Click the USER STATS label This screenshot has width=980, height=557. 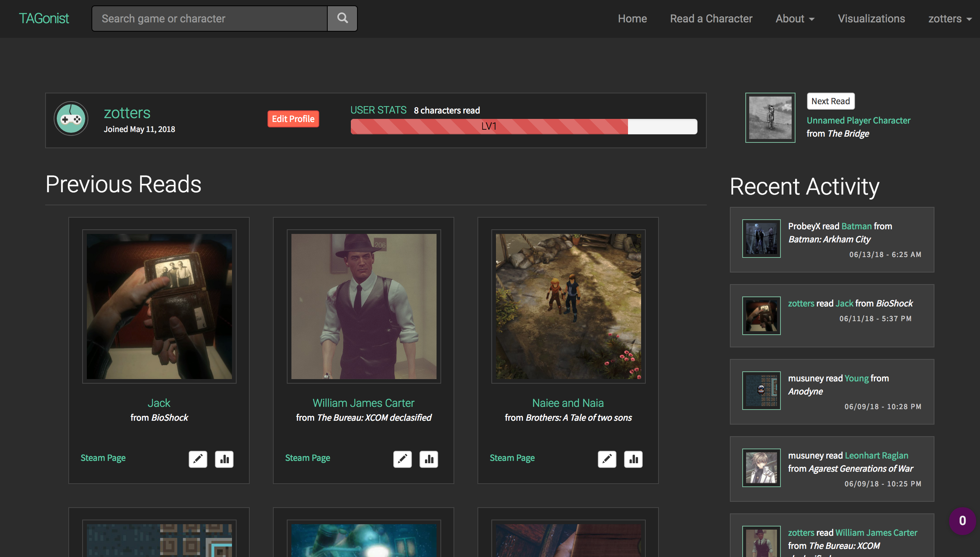pyautogui.click(x=378, y=110)
